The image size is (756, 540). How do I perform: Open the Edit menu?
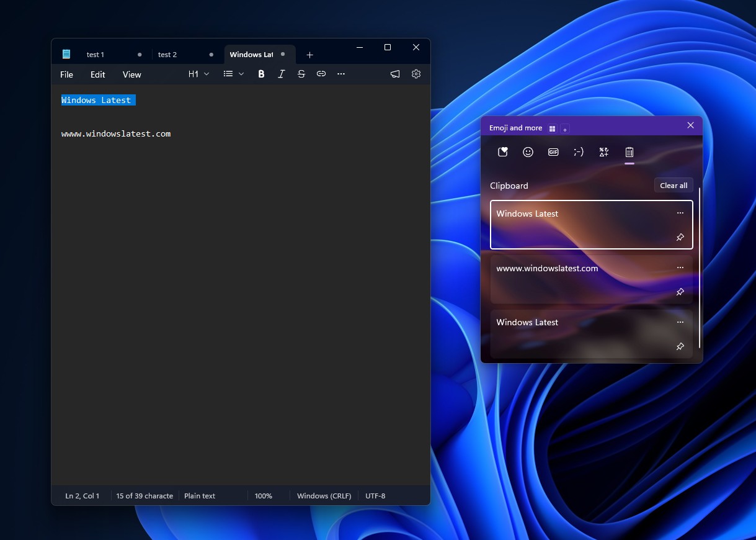click(x=98, y=74)
